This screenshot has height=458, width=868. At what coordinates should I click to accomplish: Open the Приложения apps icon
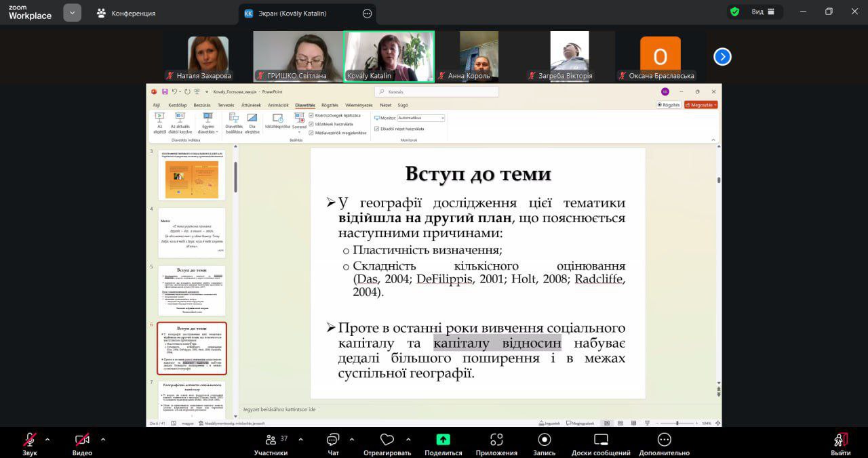pos(496,440)
